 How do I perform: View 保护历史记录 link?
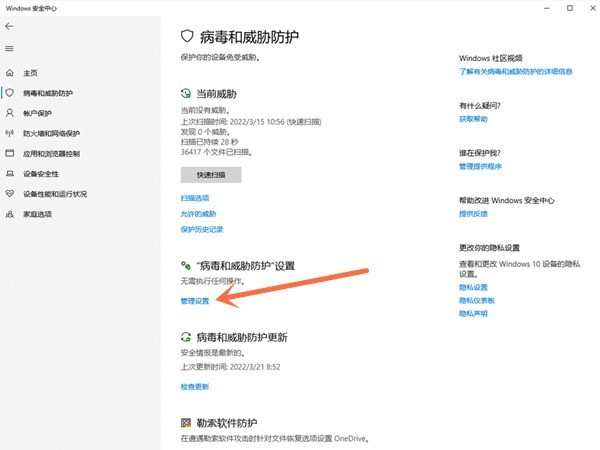point(202,229)
